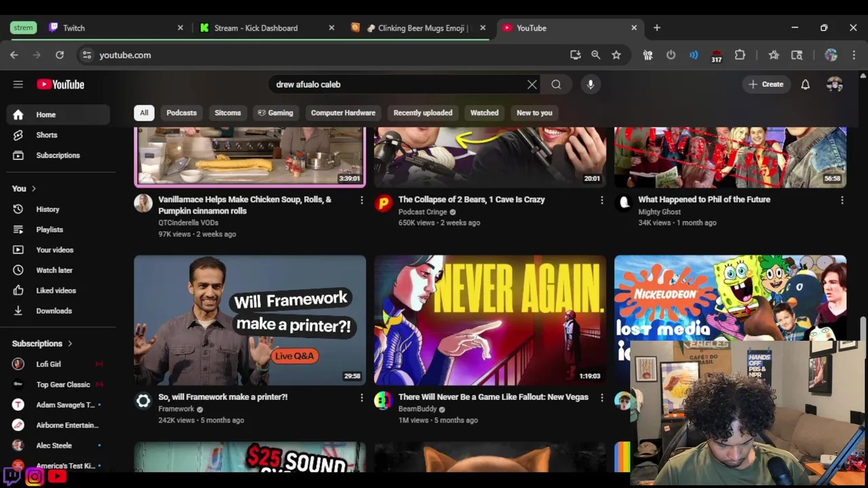Open the browser profile avatar
This screenshot has height=488, width=868.
pyautogui.click(x=831, y=55)
